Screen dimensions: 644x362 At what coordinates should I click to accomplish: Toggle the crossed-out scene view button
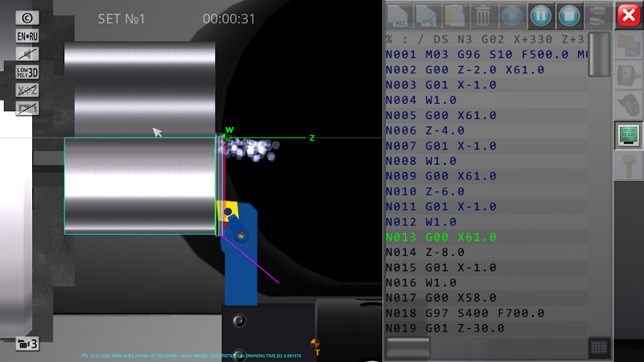coord(27,109)
